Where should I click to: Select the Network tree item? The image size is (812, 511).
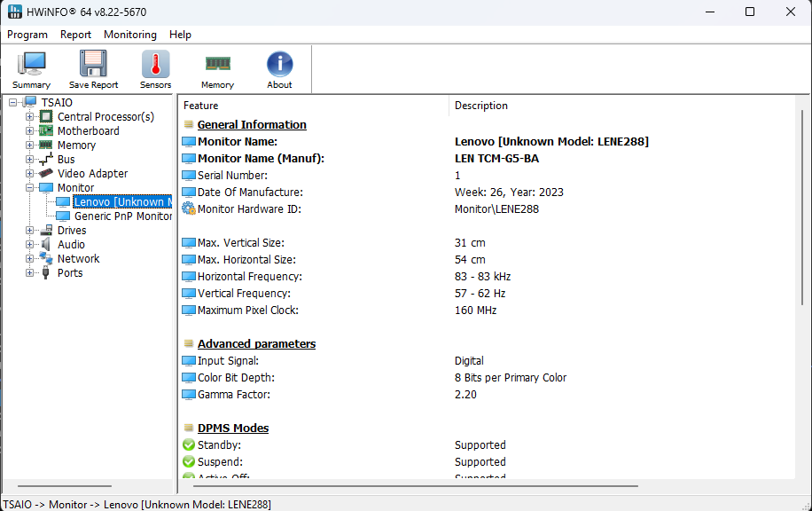point(78,259)
